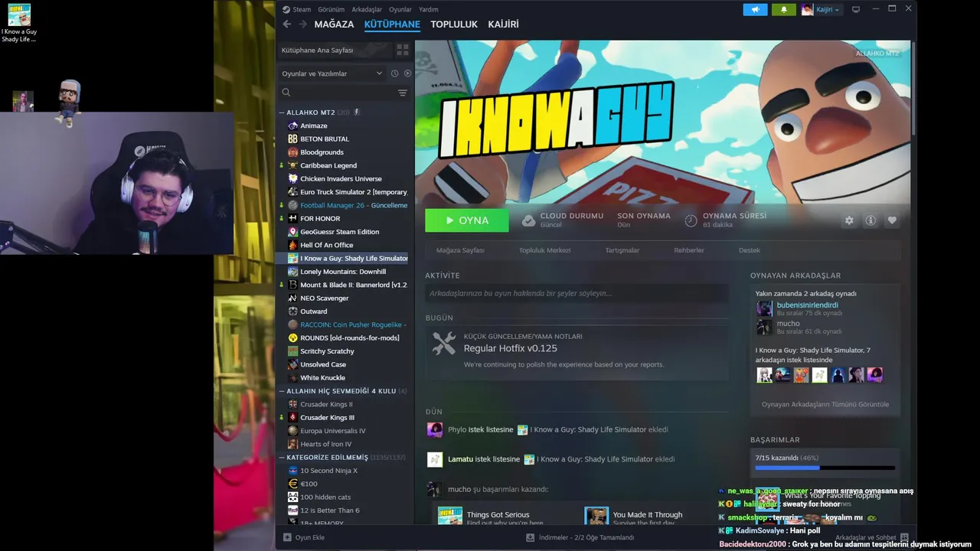Click the main page vertical scrollbar
Viewport: 980px width, 551px height.
coord(913,90)
